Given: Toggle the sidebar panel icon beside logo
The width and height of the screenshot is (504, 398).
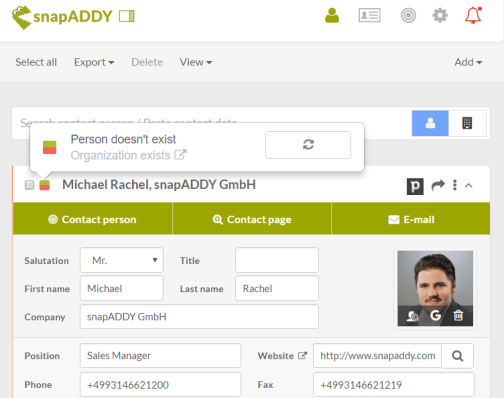Looking at the screenshot, I should [127, 16].
